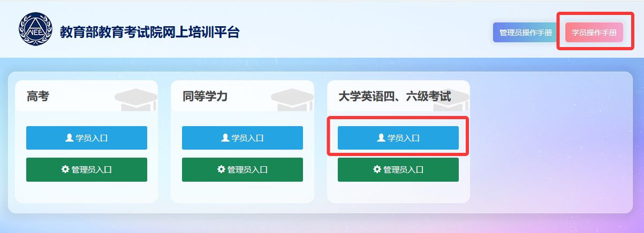This screenshot has width=644, height=233.
Task: Select 管理员入口 for 大学英语四、六级考试
Action: pyautogui.click(x=398, y=169)
